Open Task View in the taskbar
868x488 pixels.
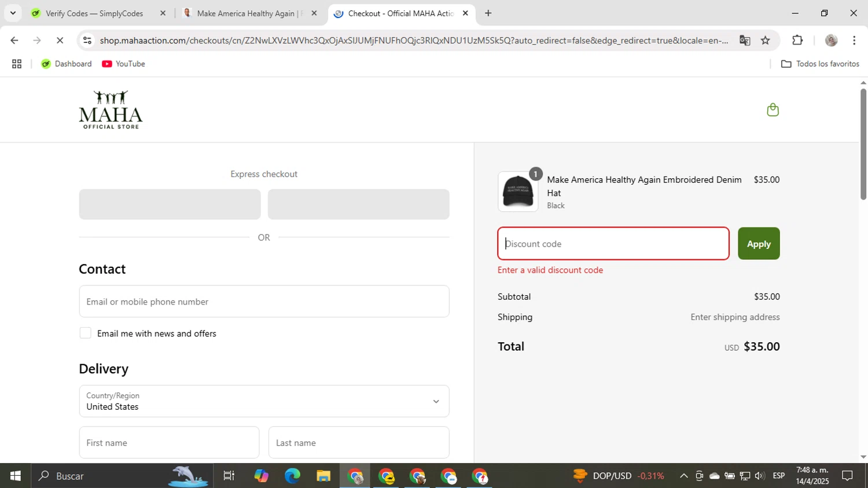coord(229,476)
